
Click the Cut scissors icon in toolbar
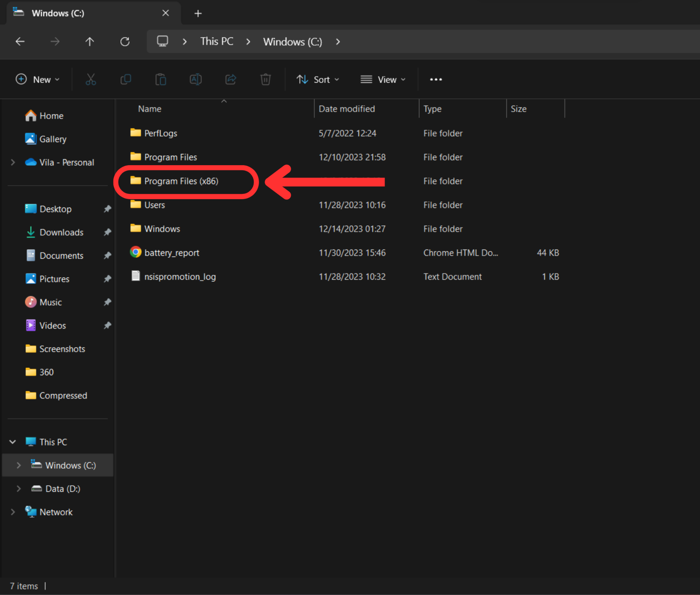[x=90, y=79]
